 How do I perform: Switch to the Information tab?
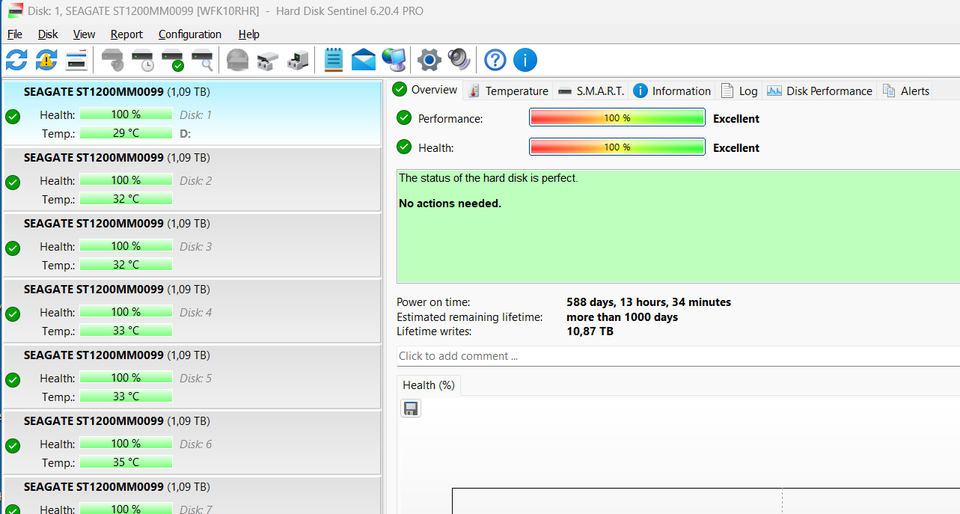[x=672, y=91]
